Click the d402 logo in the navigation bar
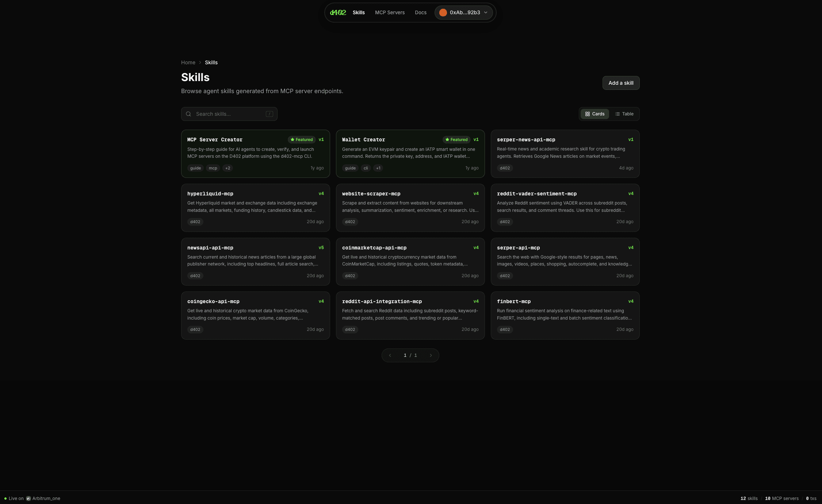The image size is (822, 504). tap(338, 12)
